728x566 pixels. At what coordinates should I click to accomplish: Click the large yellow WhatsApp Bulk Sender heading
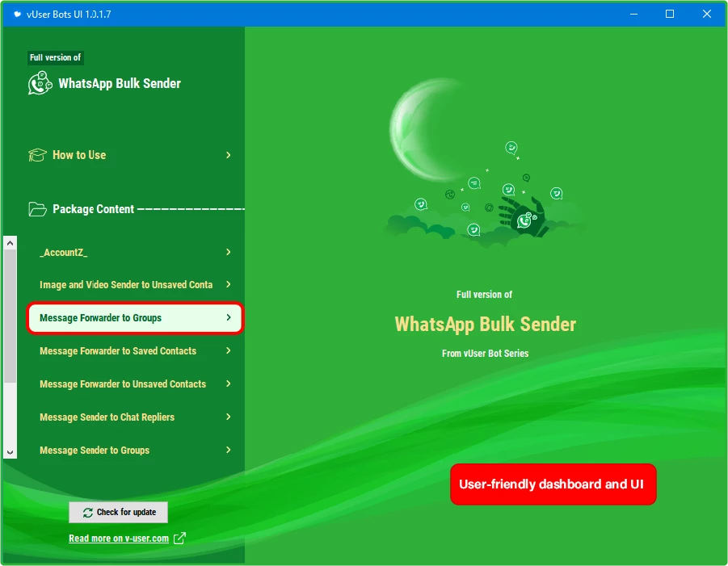pos(485,325)
